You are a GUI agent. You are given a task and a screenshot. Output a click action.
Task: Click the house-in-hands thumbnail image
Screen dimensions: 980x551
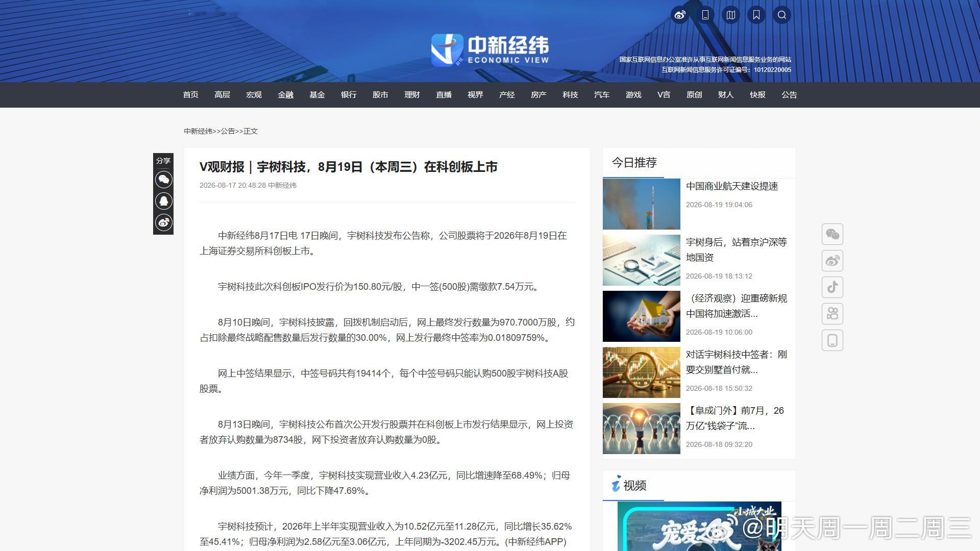tap(642, 316)
